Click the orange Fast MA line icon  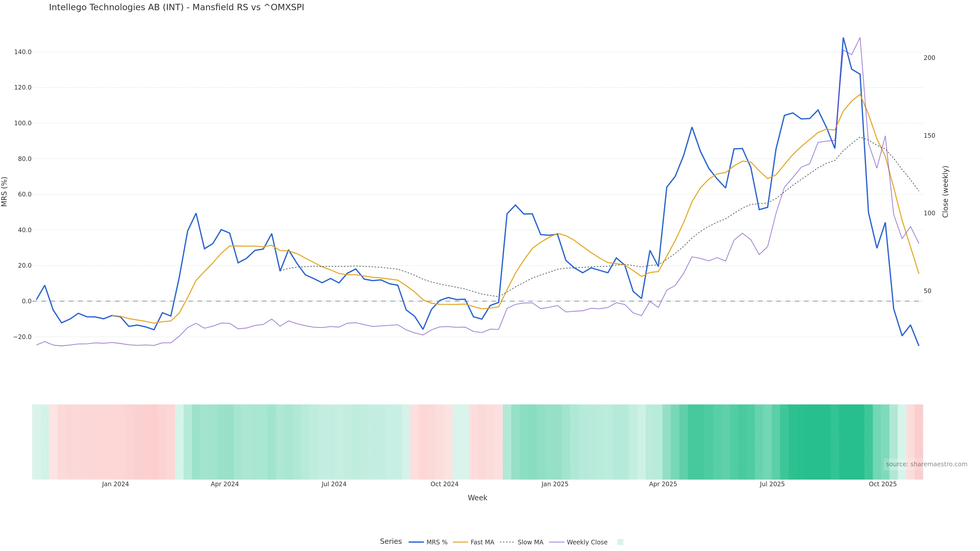coord(460,542)
